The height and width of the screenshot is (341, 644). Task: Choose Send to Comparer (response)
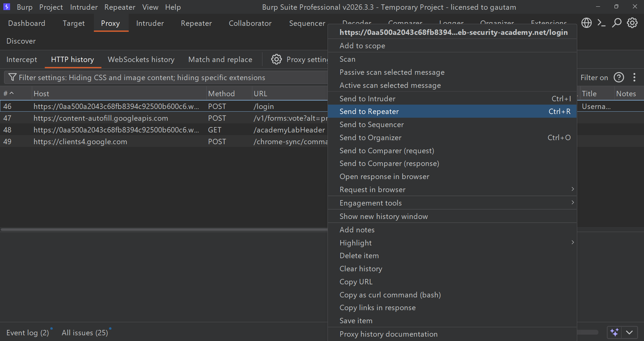(x=452, y=163)
